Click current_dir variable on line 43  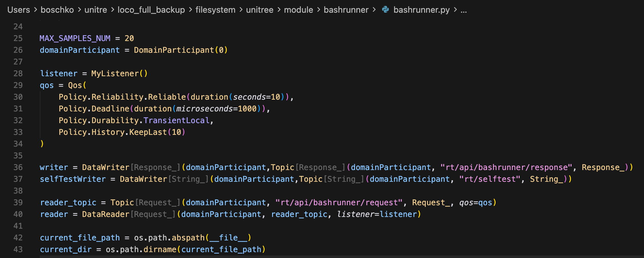point(66,250)
